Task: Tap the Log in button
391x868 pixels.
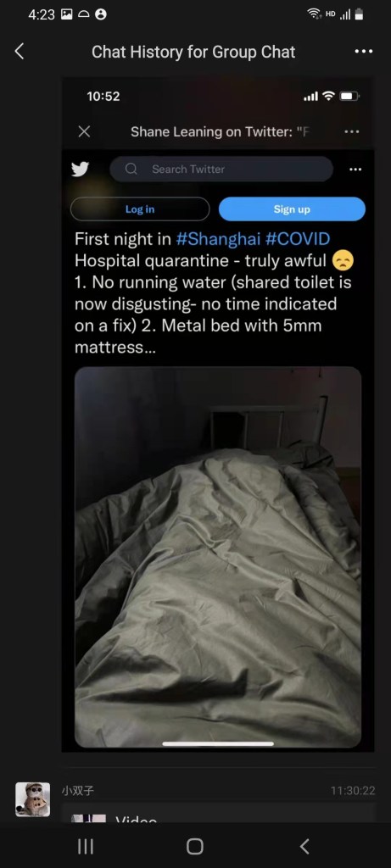Action: tap(140, 209)
